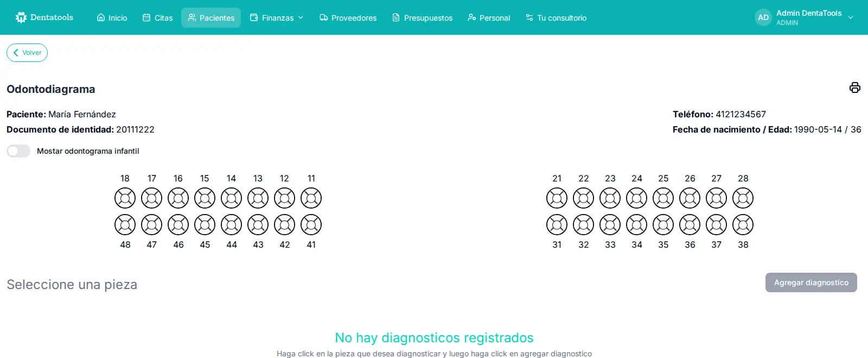Screen dimensions: 868x358
Task: Select tooth 25 in the diagram
Action: click(663, 198)
